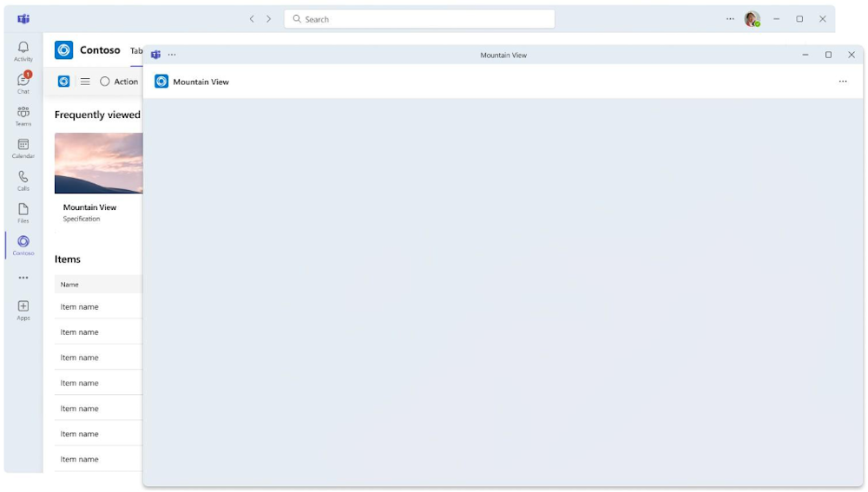Open Calls in the sidebar
This screenshot has width=868, height=492.
pos(23,180)
